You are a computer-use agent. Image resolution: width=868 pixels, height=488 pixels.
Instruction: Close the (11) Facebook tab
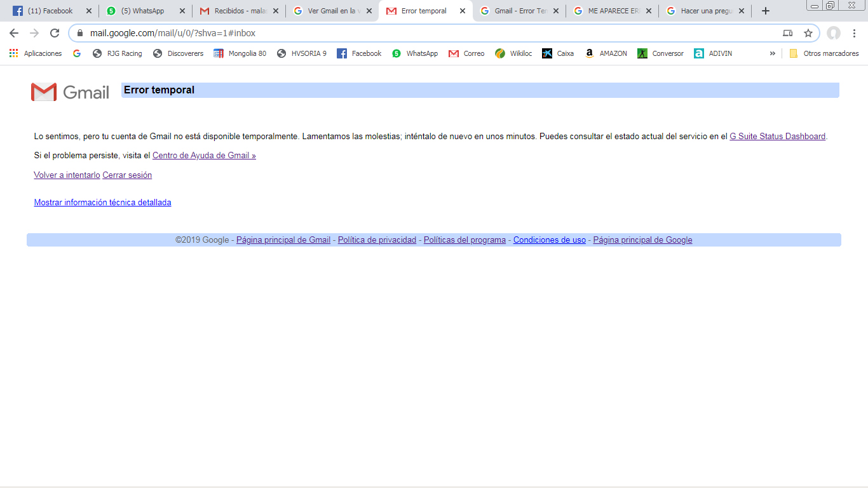tap(89, 11)
